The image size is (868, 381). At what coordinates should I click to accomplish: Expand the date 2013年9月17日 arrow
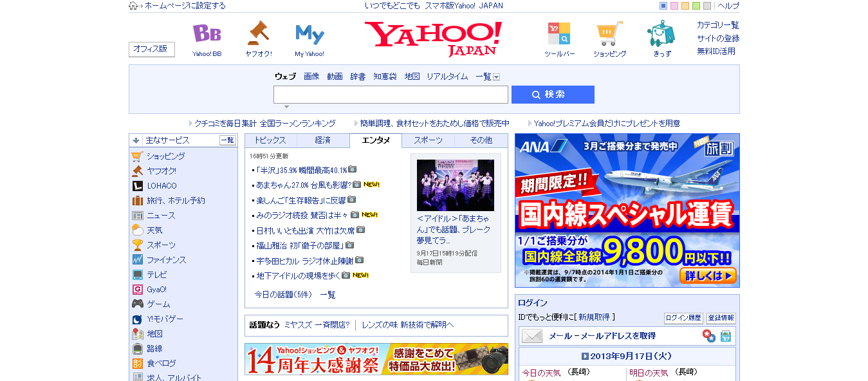pyautogui.click(x=585, y=356)
